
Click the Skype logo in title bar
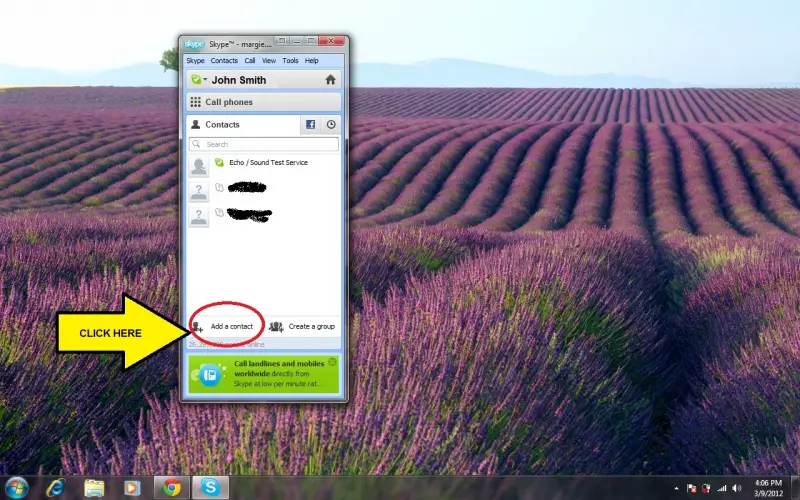pos(194,44)
